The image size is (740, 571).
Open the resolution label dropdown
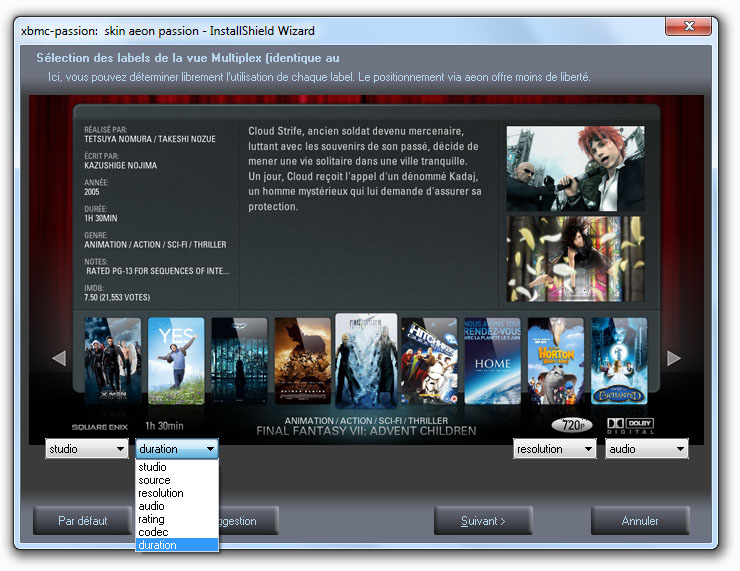pos(555,449)
